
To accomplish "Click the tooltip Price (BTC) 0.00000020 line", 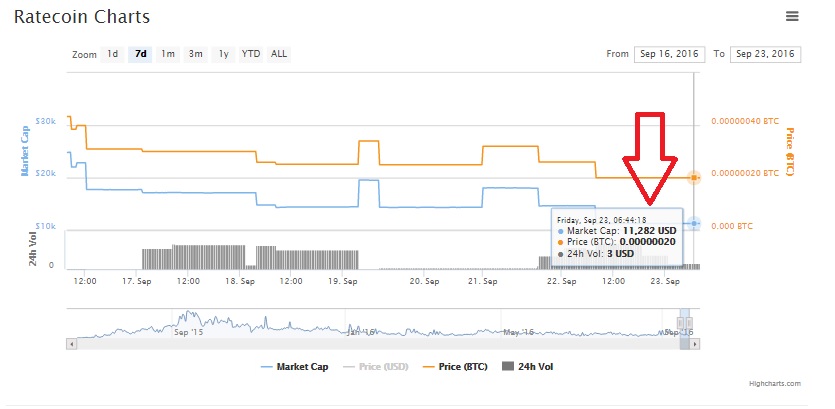I will 617,242.
